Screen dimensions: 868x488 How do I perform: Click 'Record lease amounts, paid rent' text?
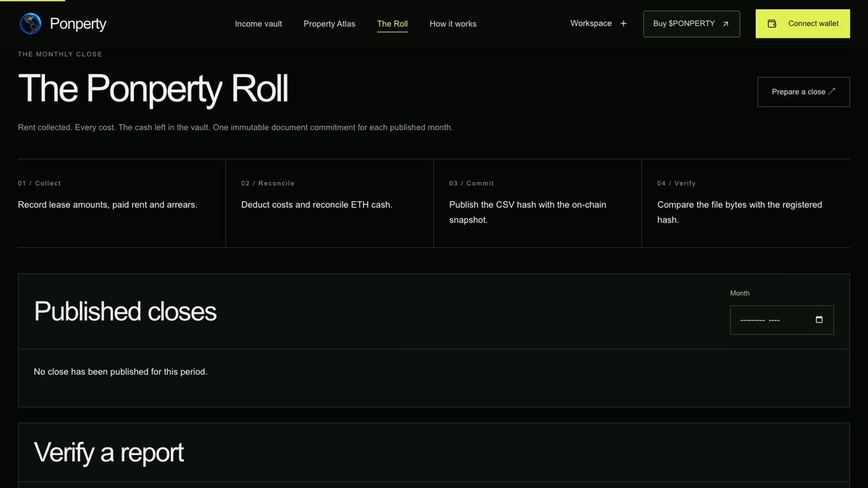pyautogui.click(x=108, y=205)
